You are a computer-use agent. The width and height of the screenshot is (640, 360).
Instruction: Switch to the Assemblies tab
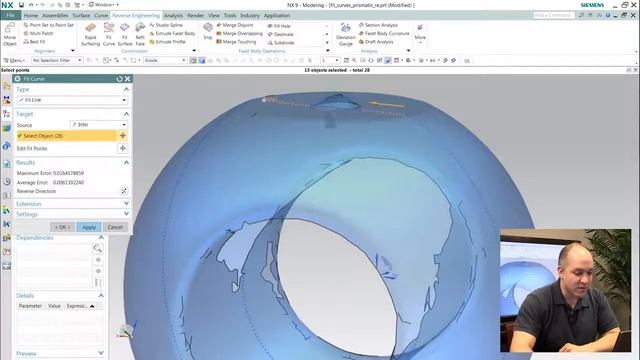click(x=55, y=16)
